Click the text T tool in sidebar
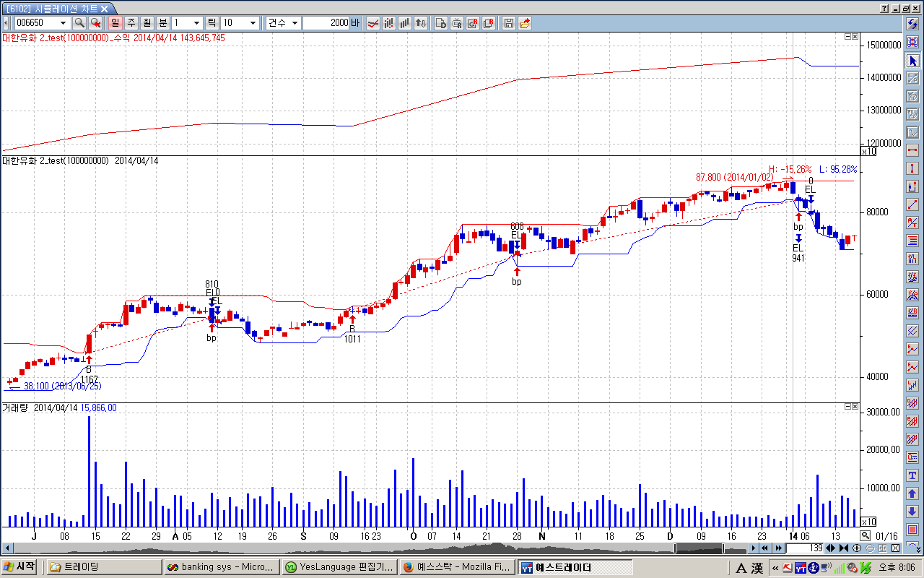Viewport: 924px width, 578px height. pyautogui.click(x=912, y=475)
